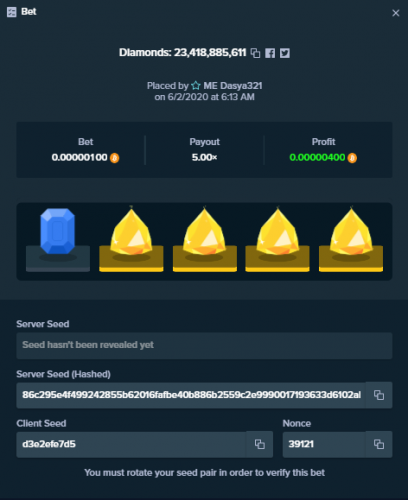Open ME Dasya321 user profile
This screenshot has width=408, height=500.
[x=233, y=86]
